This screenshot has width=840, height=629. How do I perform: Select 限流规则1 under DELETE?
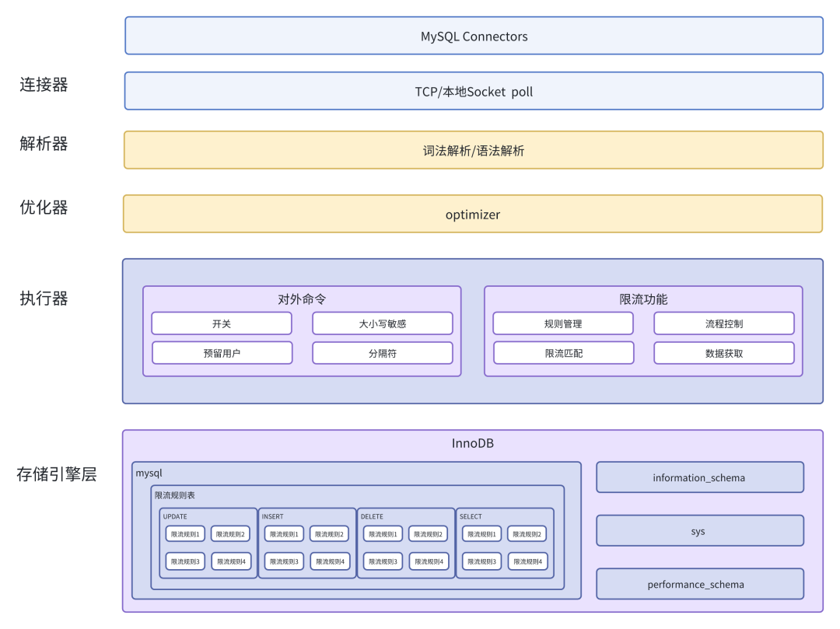(383, 533)
